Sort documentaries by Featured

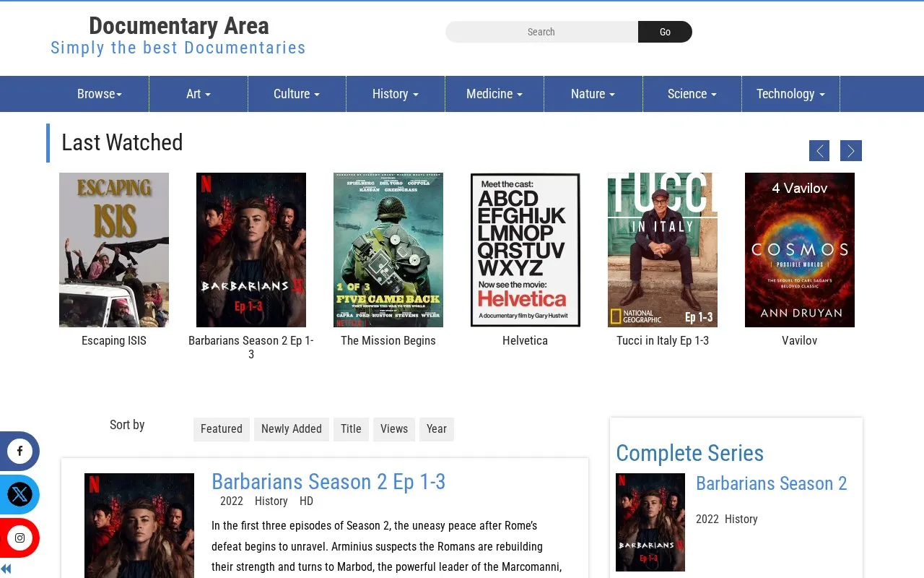222,429
